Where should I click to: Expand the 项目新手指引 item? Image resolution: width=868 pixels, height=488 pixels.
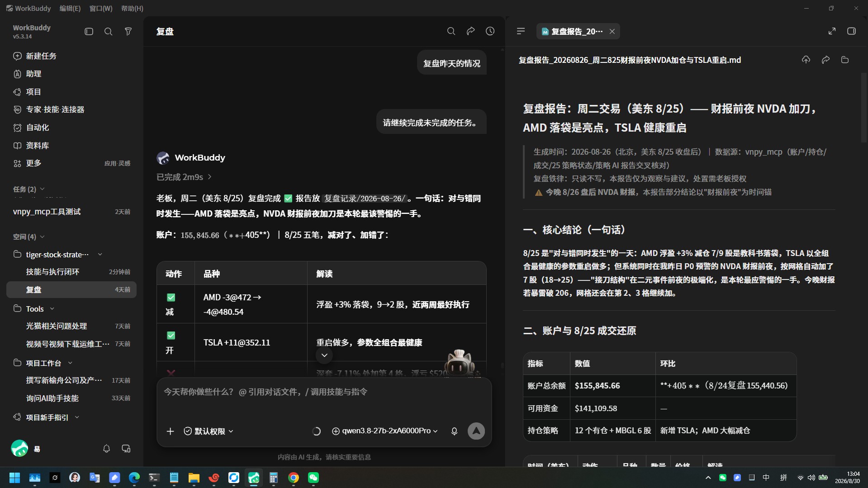(x=77, y=417)
